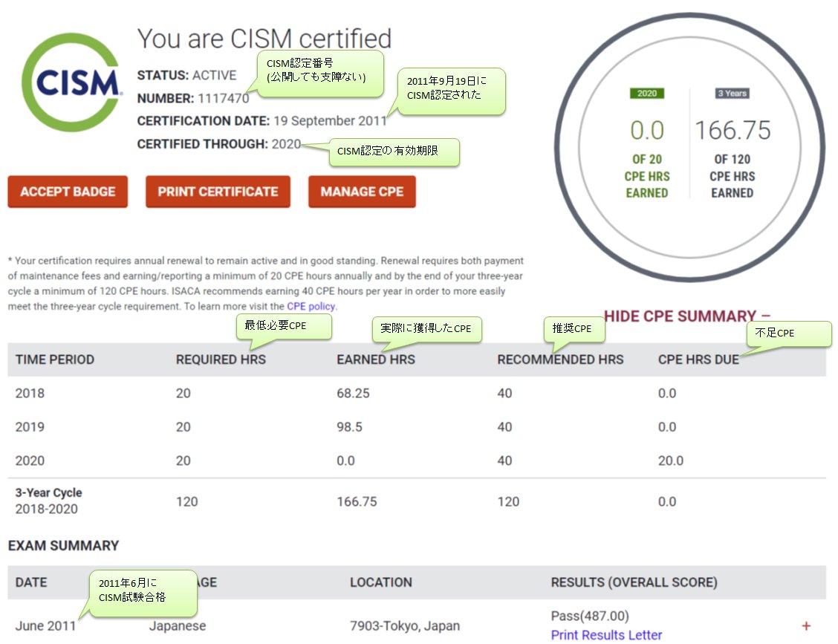Click the CPE HRS DUE column header

point(698,360)
